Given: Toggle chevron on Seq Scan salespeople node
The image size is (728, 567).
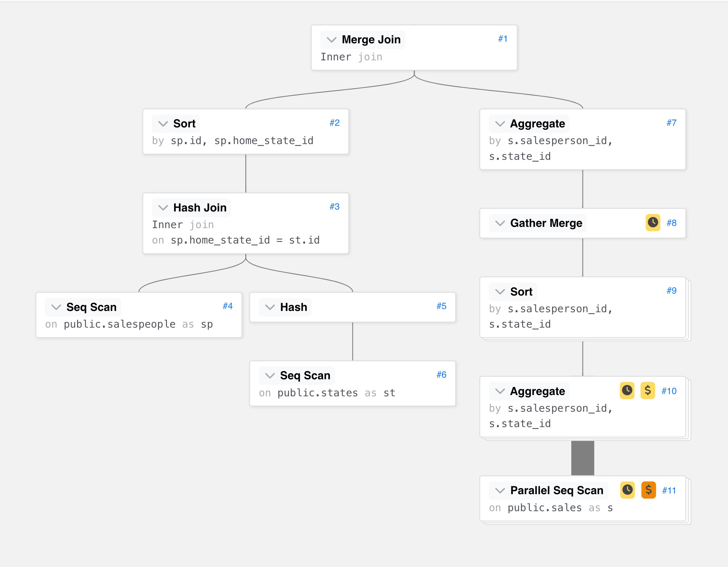Looking at the screenshot, I should [56, 307].
